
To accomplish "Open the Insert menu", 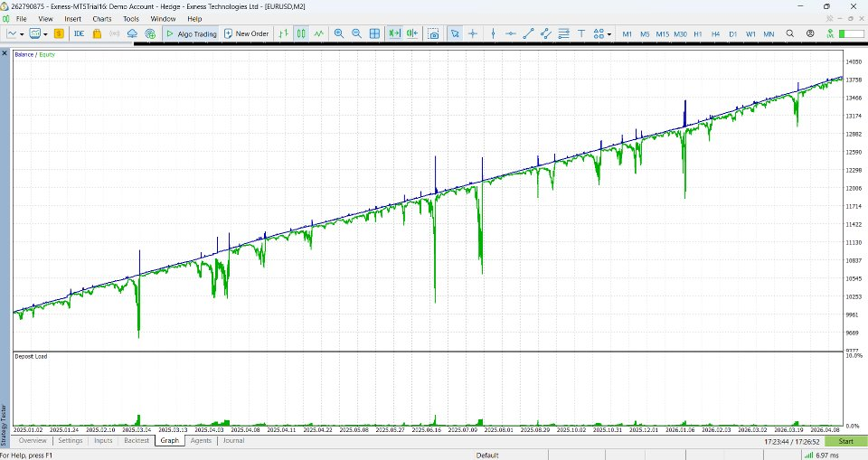I will (x=72, y=18).
